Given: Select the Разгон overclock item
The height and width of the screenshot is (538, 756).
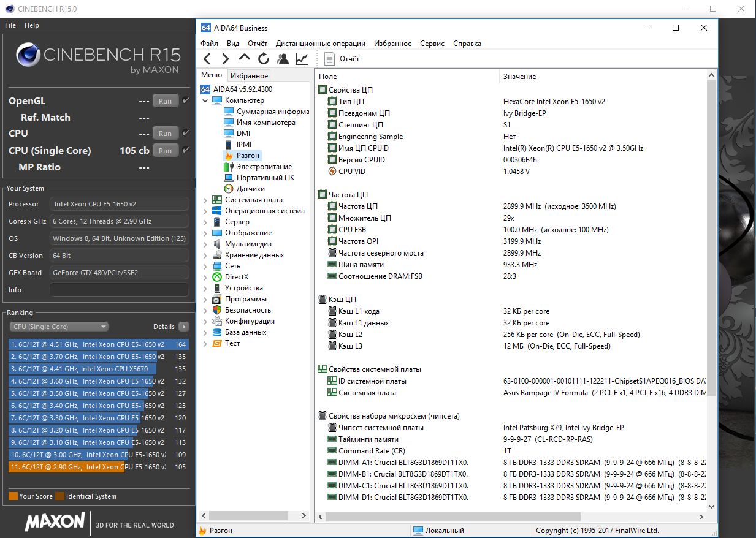Looking at the screenshot, I should (x=242, y=156).
